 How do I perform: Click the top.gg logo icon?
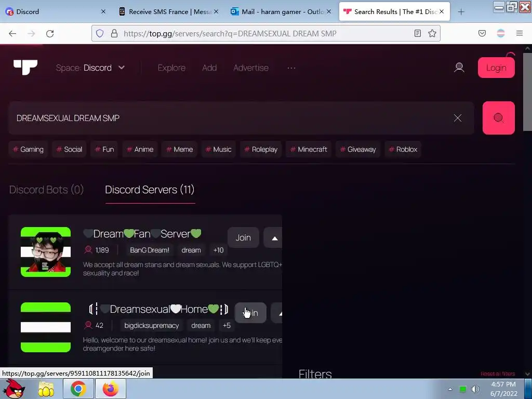click(x=25, y=67)
